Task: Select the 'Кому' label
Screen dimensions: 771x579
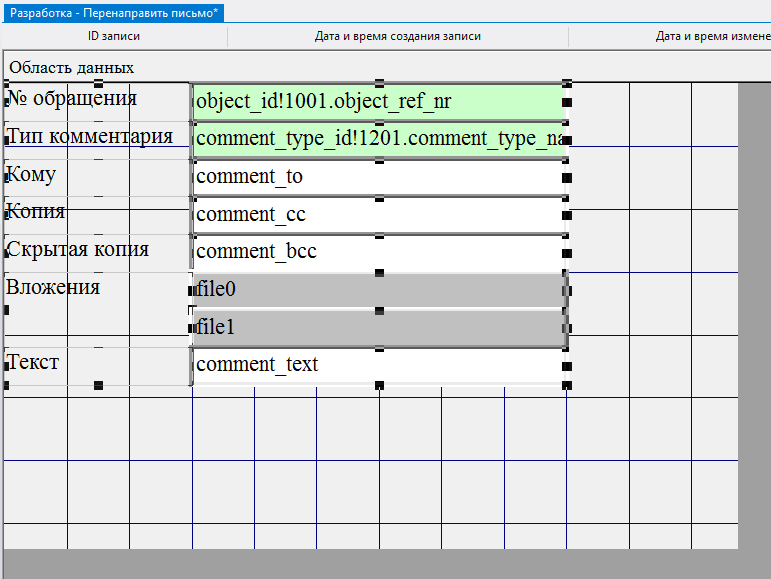Action: point(32,175)
